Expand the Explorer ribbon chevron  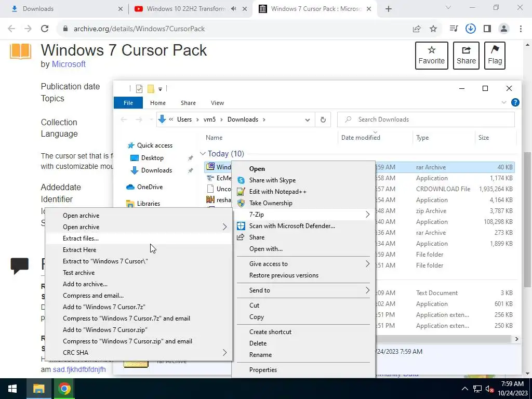click(x=504, y=102)
